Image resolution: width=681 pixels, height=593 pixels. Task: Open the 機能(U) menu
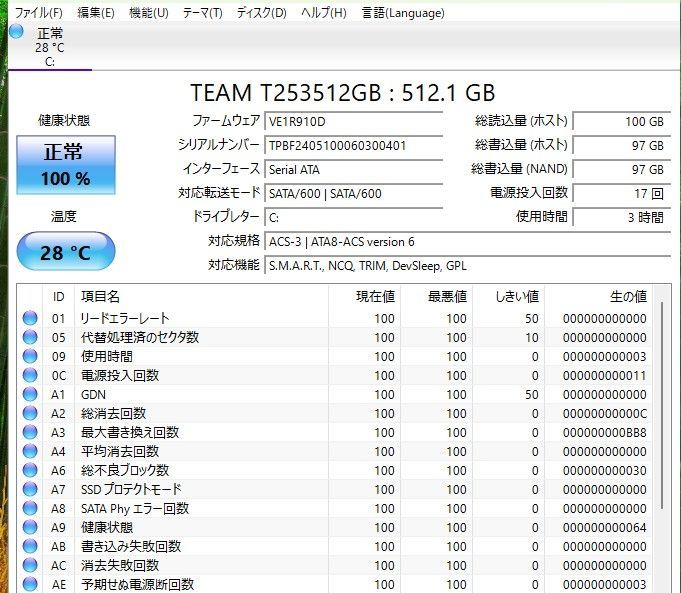pyautogui.click(x=149, y=13)
